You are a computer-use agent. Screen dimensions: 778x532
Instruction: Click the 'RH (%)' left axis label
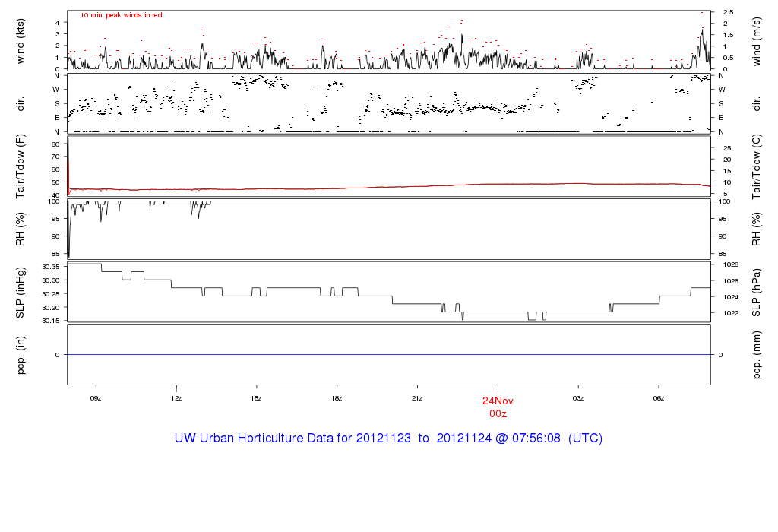21,230
